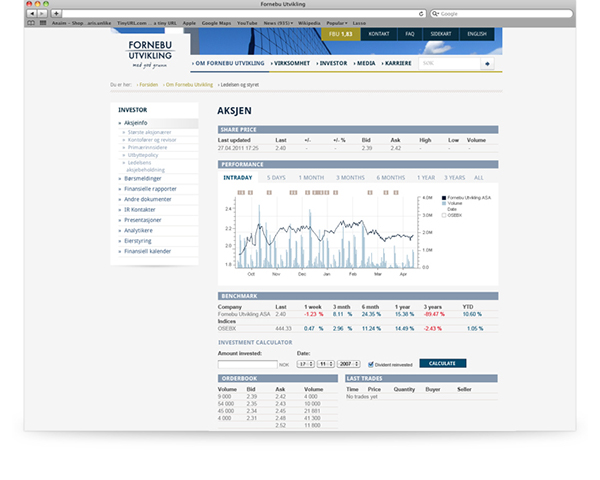Open the day dropdown showing 17
The height and width of the screenshot is (480, 600).
tap(305, 364)
